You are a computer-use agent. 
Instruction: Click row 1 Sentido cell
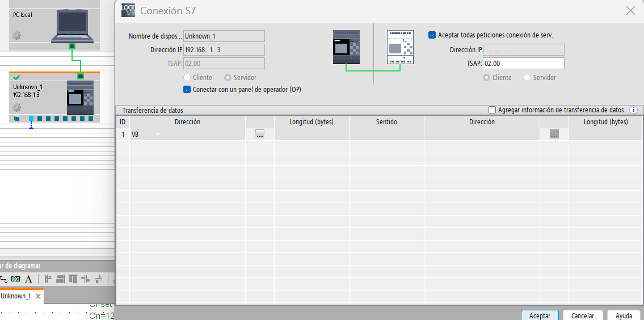point(386,134)
